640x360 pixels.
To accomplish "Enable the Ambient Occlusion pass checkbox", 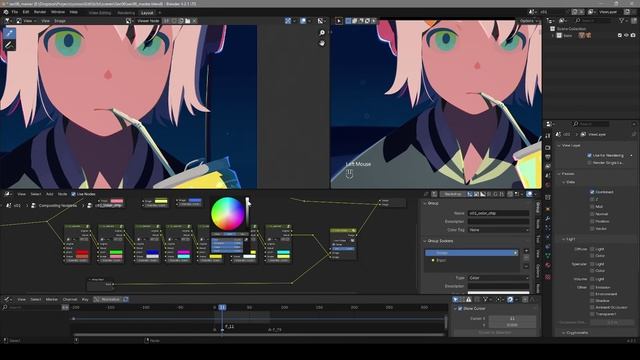I will [592, 307].
